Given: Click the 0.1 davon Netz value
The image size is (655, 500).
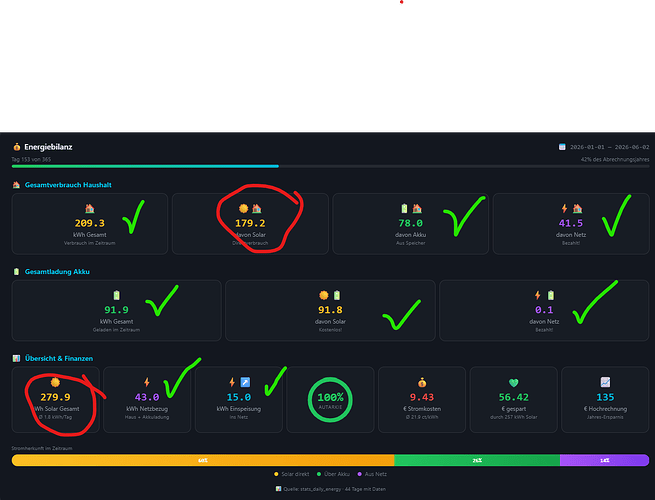Looking at the screenshot, I should pyautogui.click(x=544, y=310).
